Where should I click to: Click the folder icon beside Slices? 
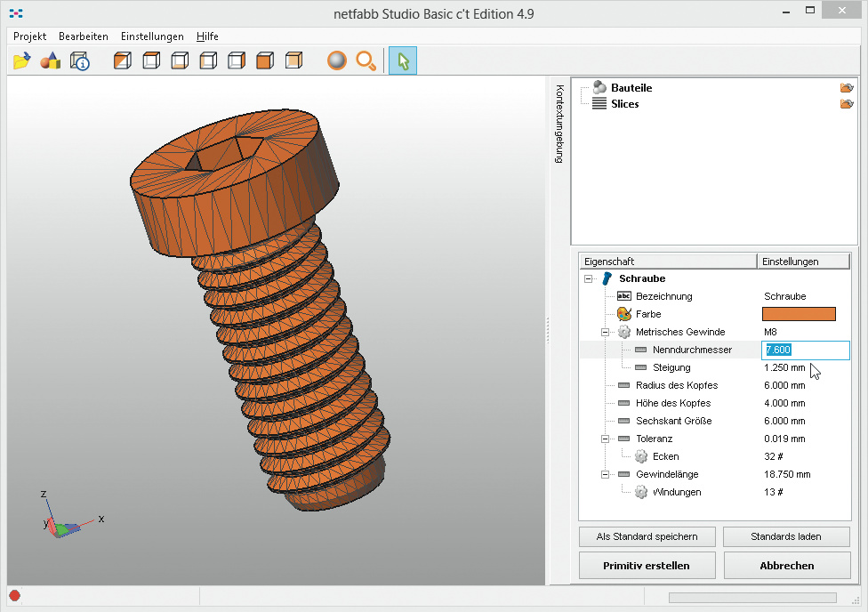point(846,104)
